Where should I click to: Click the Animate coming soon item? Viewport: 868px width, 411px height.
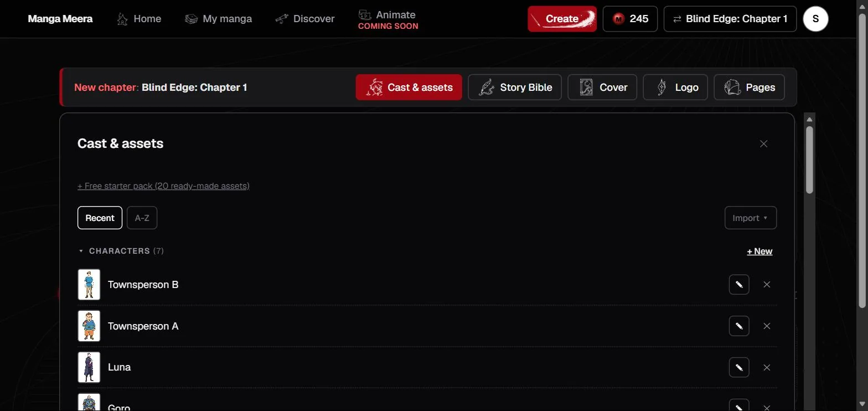tap(388, 19)
